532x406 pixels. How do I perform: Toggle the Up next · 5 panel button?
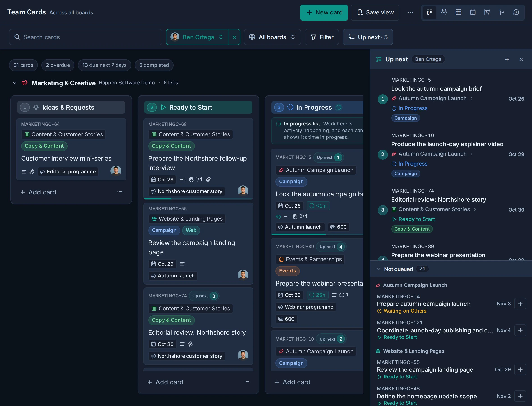click(367, 37)
